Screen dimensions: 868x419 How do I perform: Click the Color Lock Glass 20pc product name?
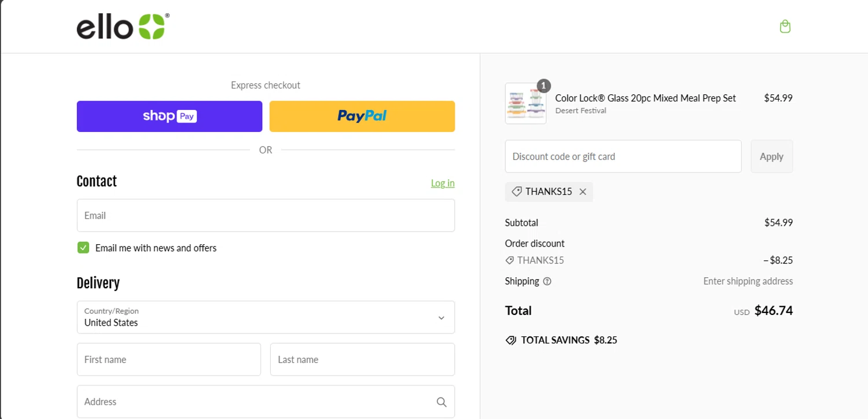point(645,98)
